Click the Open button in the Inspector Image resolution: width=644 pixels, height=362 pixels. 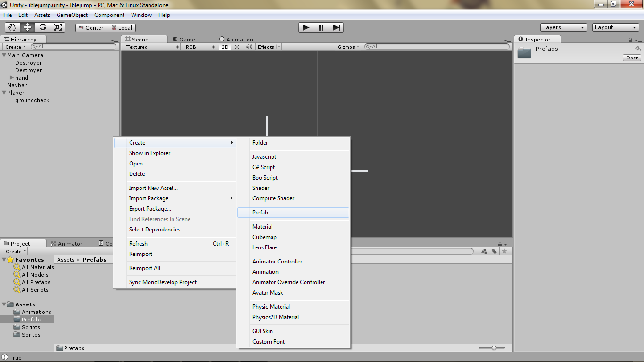pos(631,58)
